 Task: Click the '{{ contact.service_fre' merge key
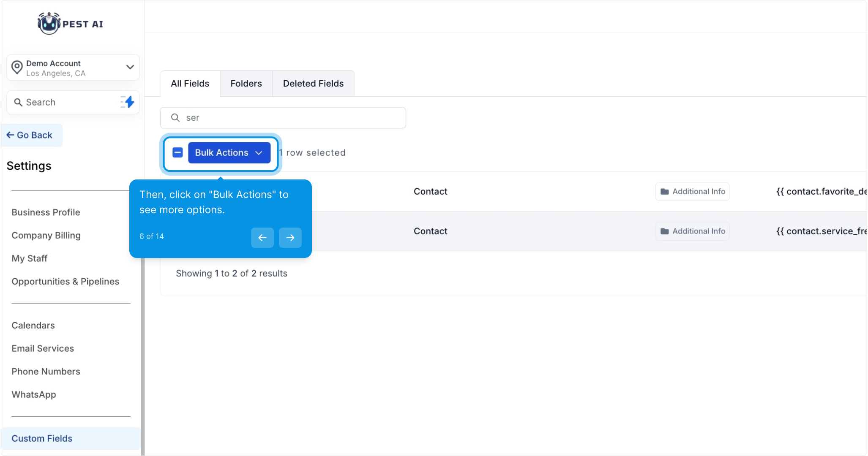[x=821, y=231]
